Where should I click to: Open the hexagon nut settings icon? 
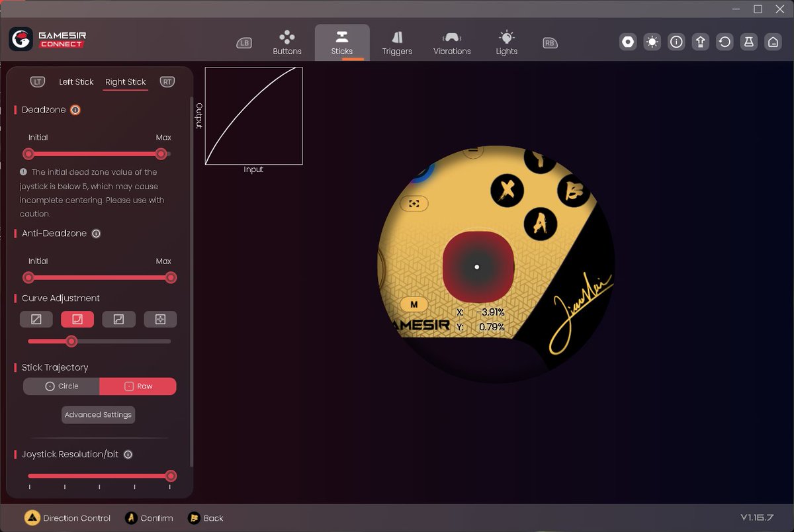(x=628, y=42)
